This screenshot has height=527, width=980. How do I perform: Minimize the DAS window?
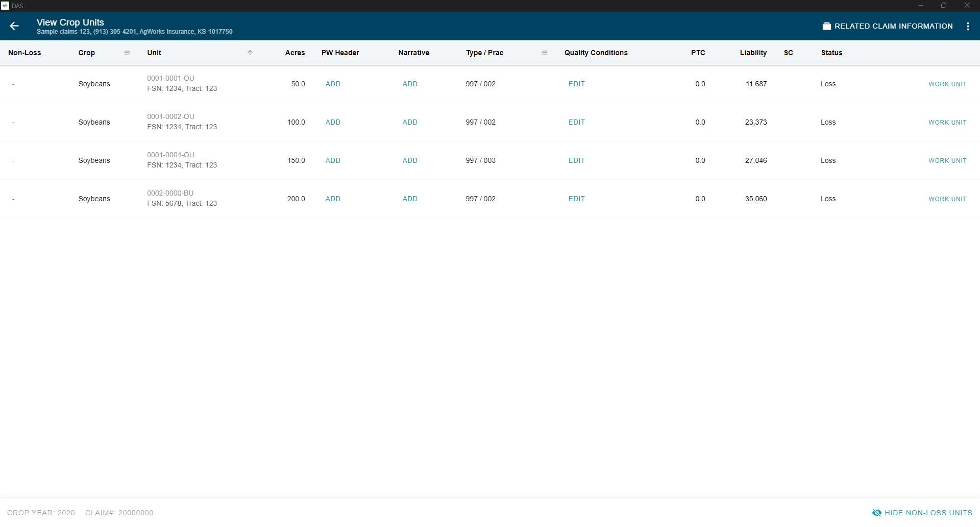point(921,6)
